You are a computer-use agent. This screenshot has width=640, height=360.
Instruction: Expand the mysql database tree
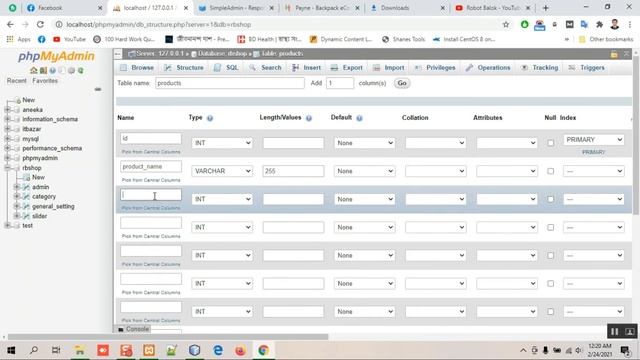click(x=7, y=139)
